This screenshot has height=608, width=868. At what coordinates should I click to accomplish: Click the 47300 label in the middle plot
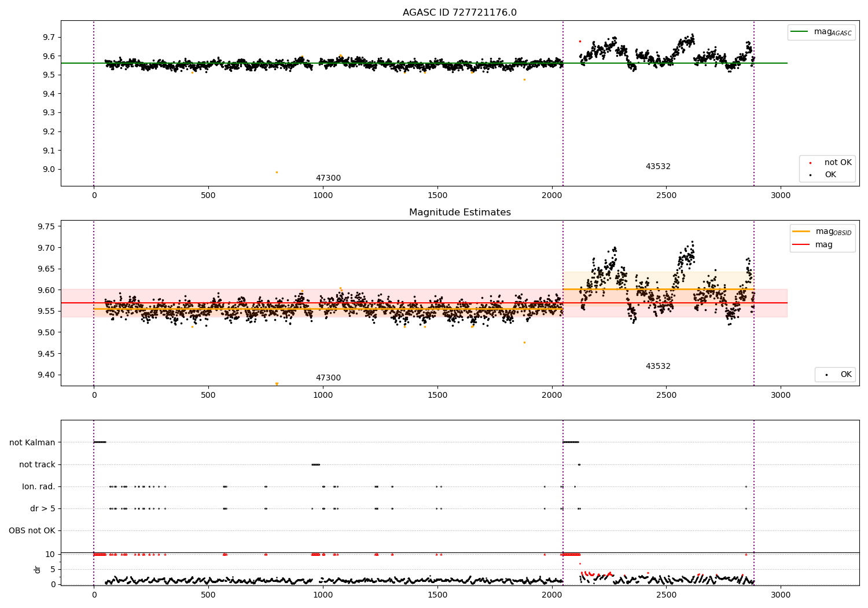[328, 378]
